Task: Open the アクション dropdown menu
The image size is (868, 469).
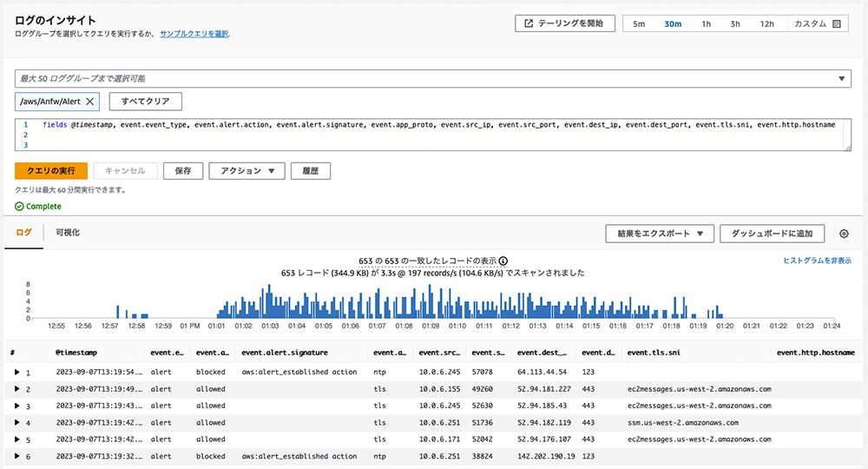Action: [x=247, y=170]
